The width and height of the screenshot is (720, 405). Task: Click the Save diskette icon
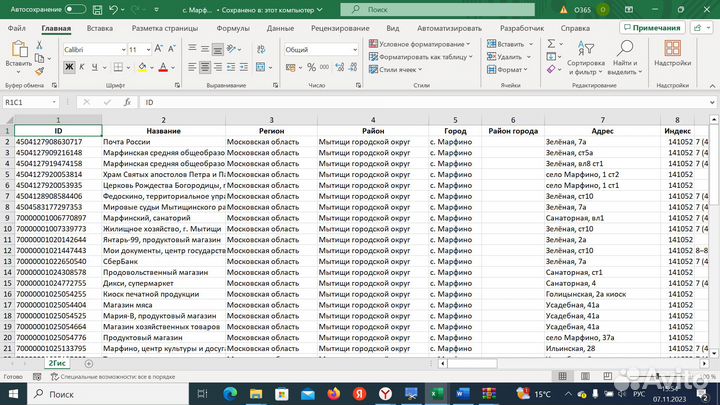point(97,9)
